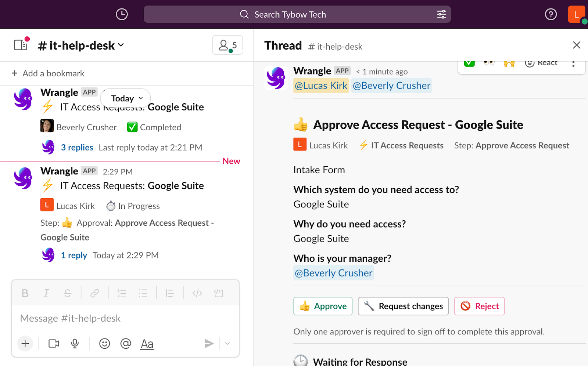Click the Completed status label

pos(161,127)
